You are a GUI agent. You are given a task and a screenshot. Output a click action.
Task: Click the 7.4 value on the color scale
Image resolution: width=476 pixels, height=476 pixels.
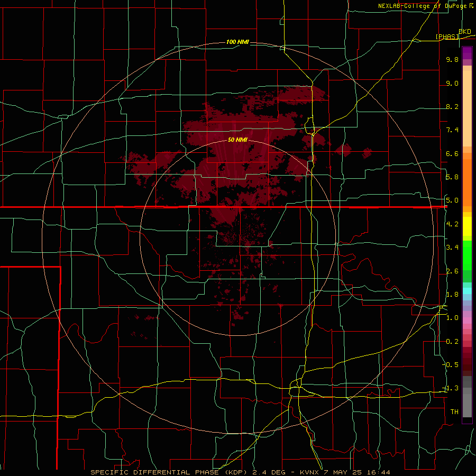452,130
